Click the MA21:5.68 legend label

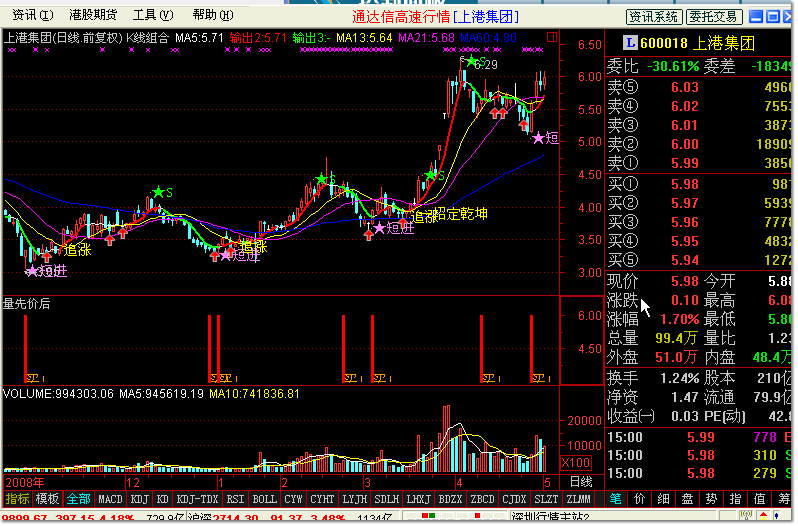point(426,38)
